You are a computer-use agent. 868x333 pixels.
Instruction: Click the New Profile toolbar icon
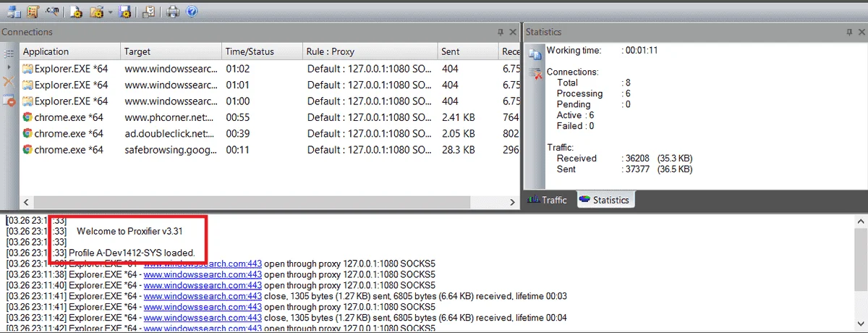(77, 12)
